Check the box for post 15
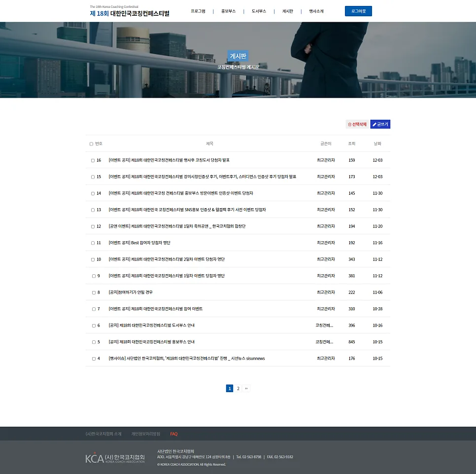Viewport: 476px width, 474px height. click(93, 177)
